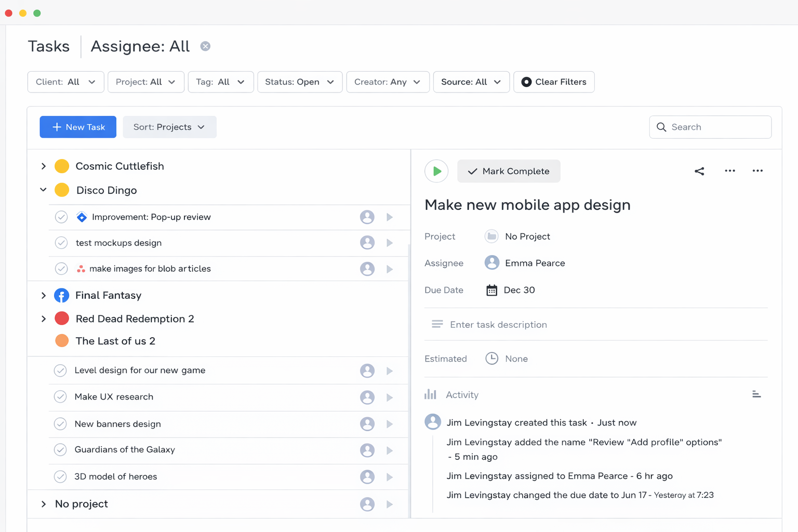Click the Activity sort icon

tap(756, 395)
